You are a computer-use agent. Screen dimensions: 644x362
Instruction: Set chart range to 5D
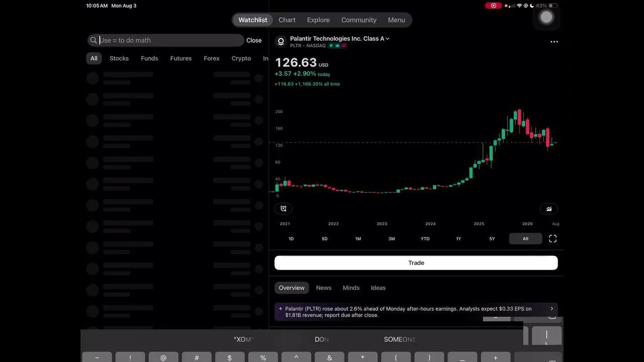[325, 239]
